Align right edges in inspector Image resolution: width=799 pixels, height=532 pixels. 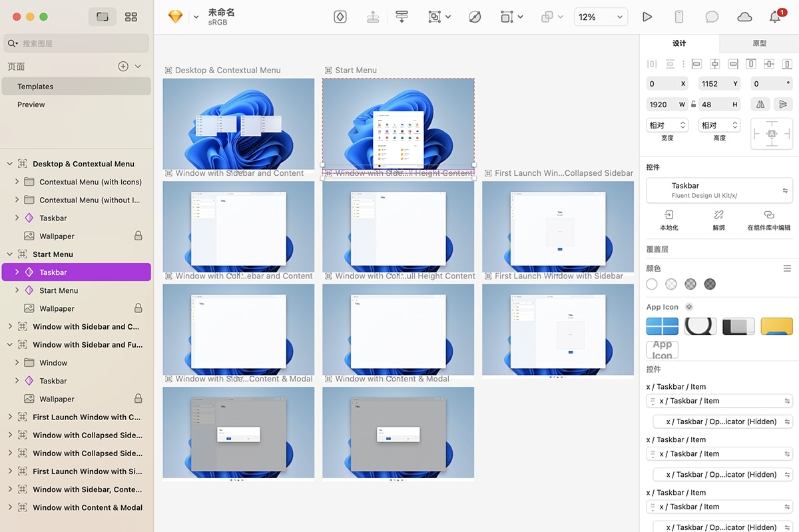tap(733, 65)
